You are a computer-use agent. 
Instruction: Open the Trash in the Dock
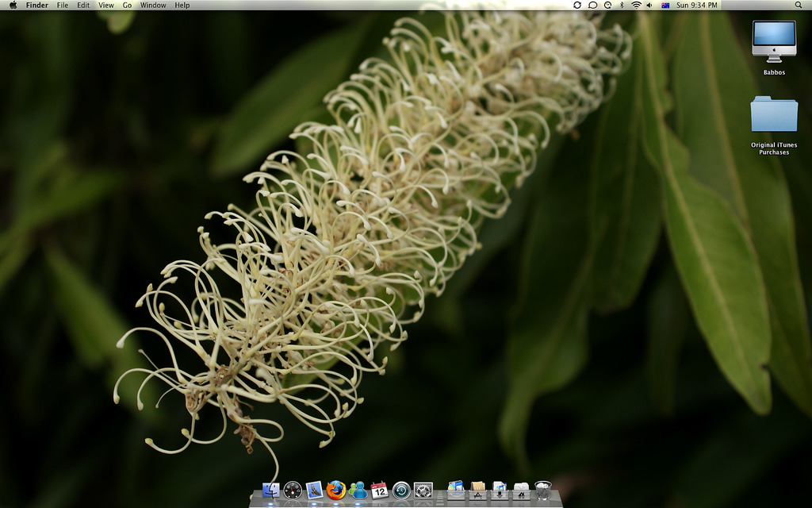coord(542,491)
